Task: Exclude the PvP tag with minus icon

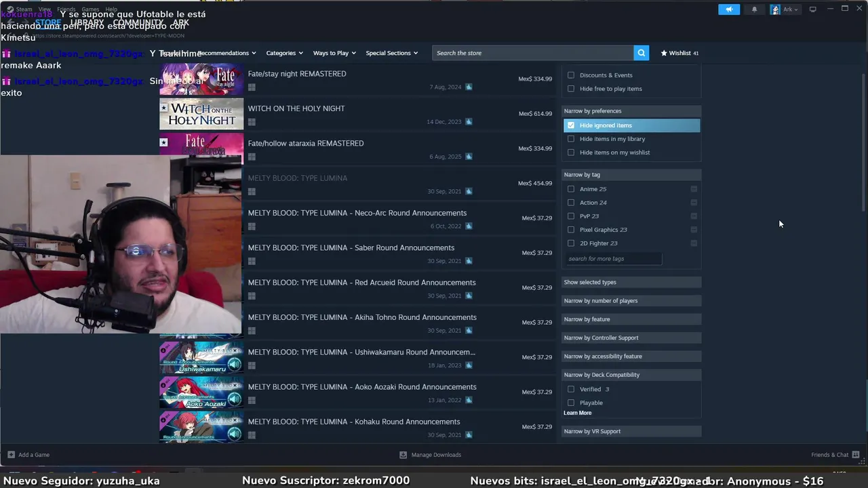Action: (694, 216)
